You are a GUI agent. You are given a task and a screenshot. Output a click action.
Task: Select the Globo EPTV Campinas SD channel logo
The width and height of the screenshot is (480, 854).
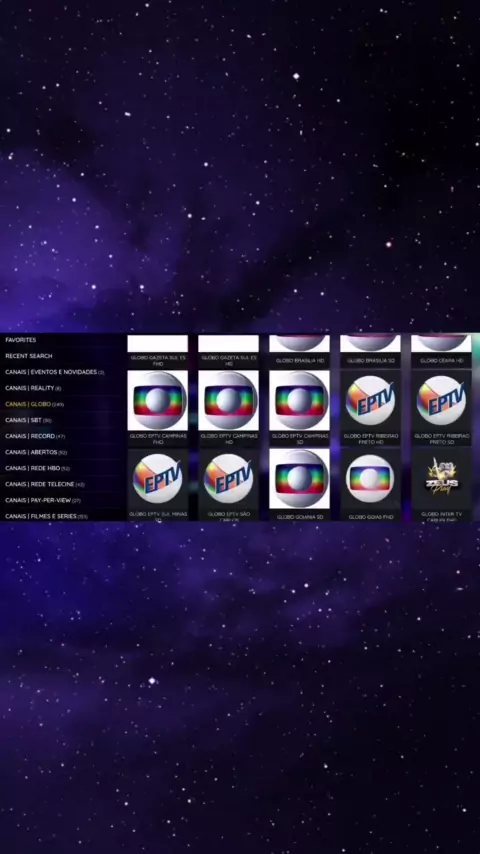coord(299,401)
